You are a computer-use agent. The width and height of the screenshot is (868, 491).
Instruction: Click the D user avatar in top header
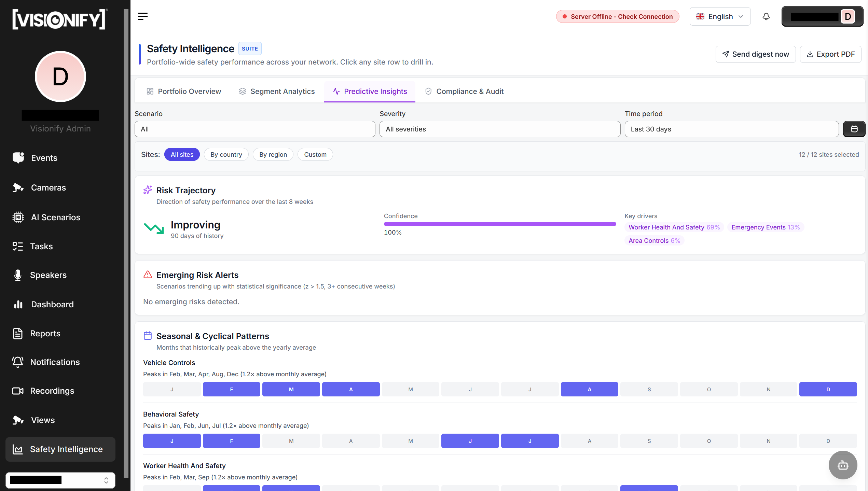(848, 16)
